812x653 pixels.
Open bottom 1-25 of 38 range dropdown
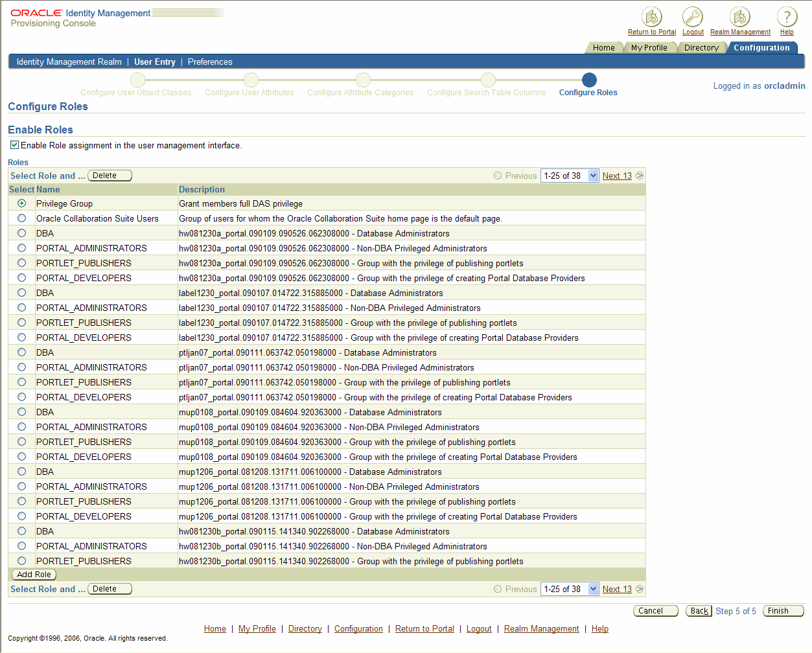point(570,589)
